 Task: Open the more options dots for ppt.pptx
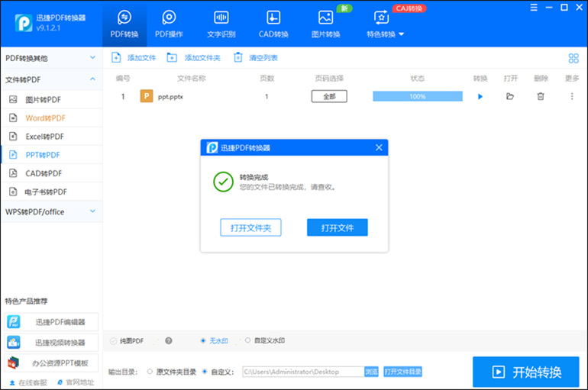[x=572, y=96]
